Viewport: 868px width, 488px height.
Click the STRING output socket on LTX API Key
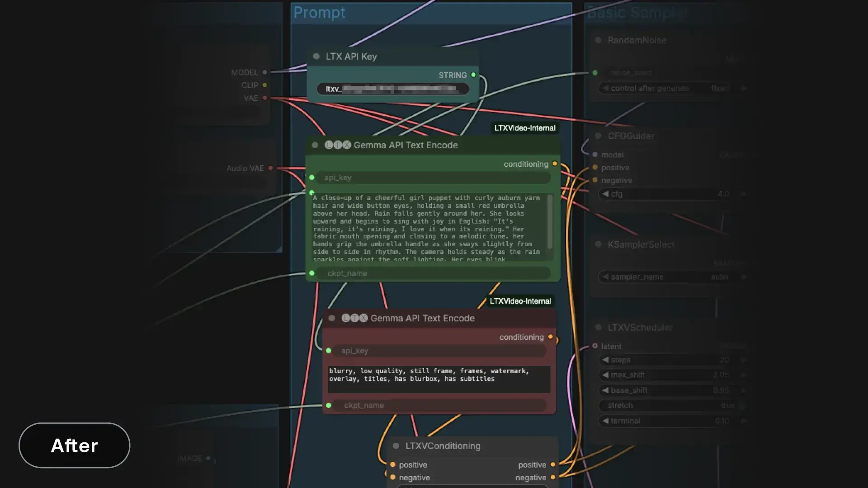tap(473, 75)
